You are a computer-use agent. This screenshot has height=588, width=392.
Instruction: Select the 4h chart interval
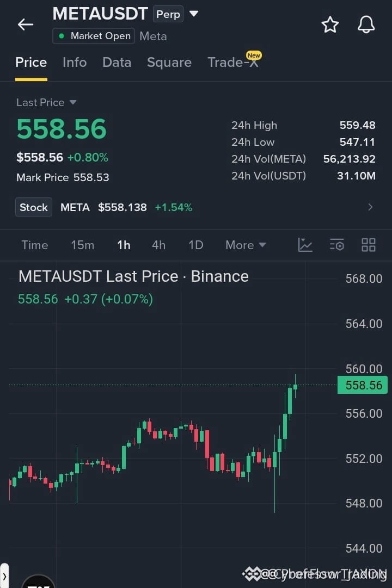point(158,245)
